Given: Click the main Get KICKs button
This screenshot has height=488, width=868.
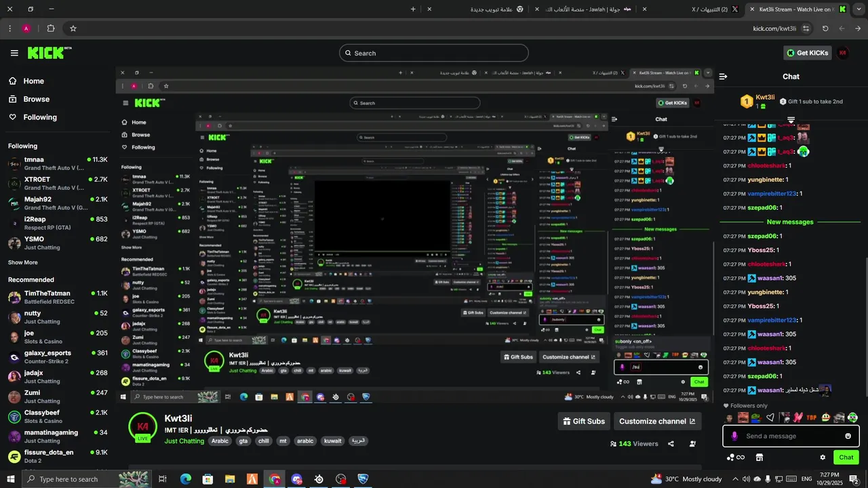Looking at the screenshot, I should point(808,53).
